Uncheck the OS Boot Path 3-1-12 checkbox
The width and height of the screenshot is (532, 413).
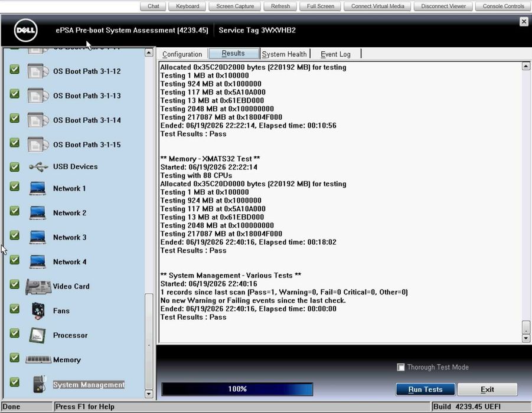pyautogui.click(x=14, y=69)
